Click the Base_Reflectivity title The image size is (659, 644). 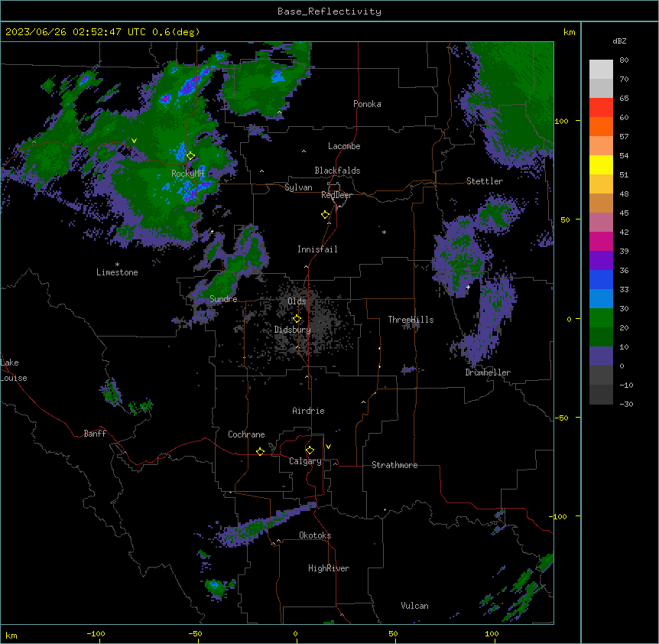329,11
